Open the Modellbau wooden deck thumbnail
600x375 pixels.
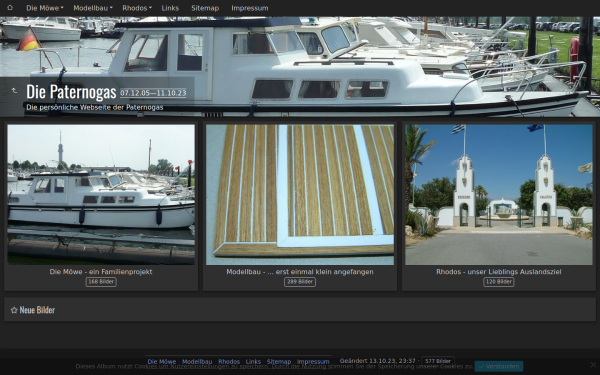pos(300,194)
